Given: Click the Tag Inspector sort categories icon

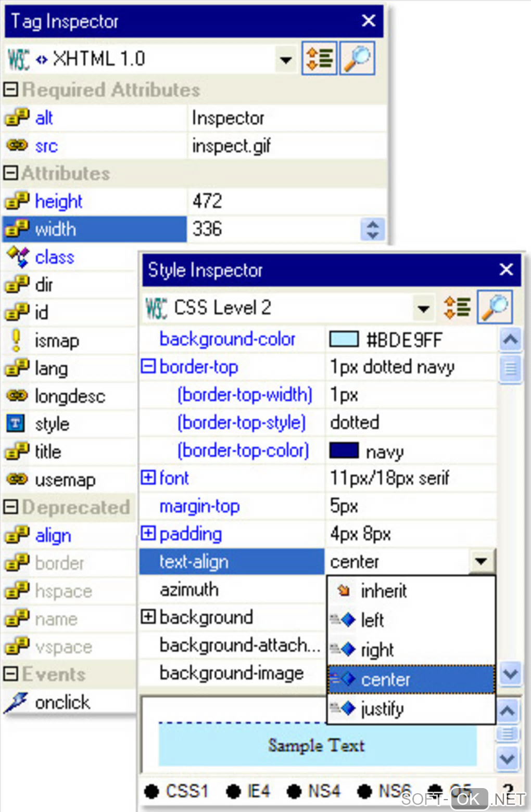Looking at the screenshot, I should point(319,58).
